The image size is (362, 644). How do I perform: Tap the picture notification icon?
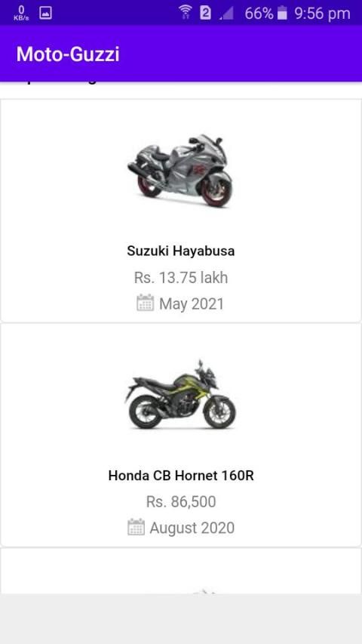coord(45,13)
